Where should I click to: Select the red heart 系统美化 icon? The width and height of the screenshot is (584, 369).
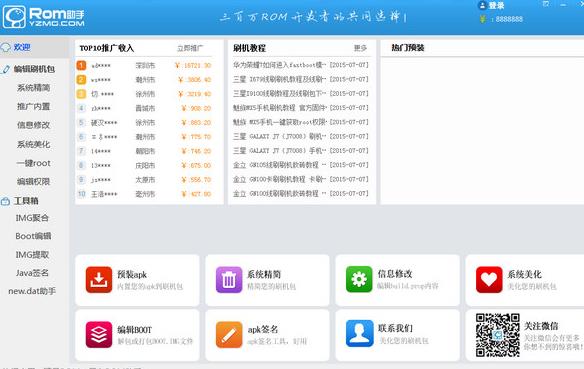click(489, 279)
